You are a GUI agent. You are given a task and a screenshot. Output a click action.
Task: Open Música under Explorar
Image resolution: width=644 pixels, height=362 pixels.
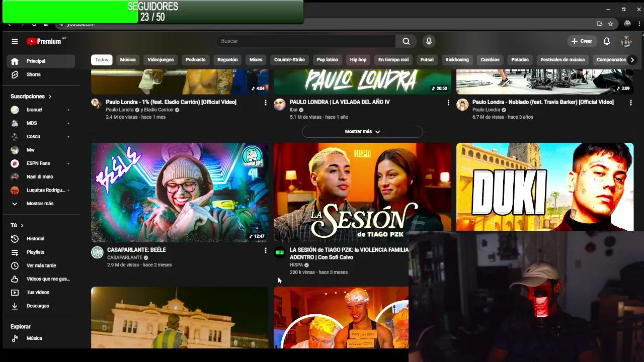41,338
